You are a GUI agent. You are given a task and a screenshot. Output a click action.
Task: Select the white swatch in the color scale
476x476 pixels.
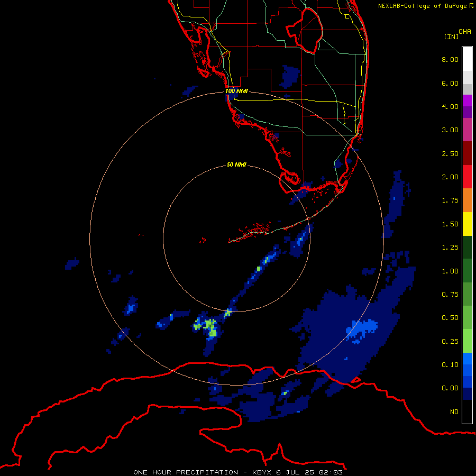[x=467, y=59]
